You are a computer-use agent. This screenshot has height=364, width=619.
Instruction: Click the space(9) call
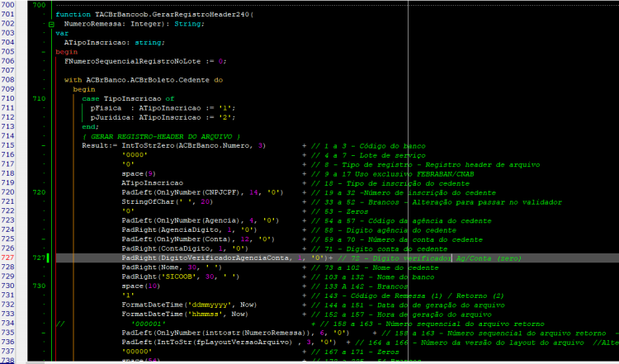[x=139, y=173]
